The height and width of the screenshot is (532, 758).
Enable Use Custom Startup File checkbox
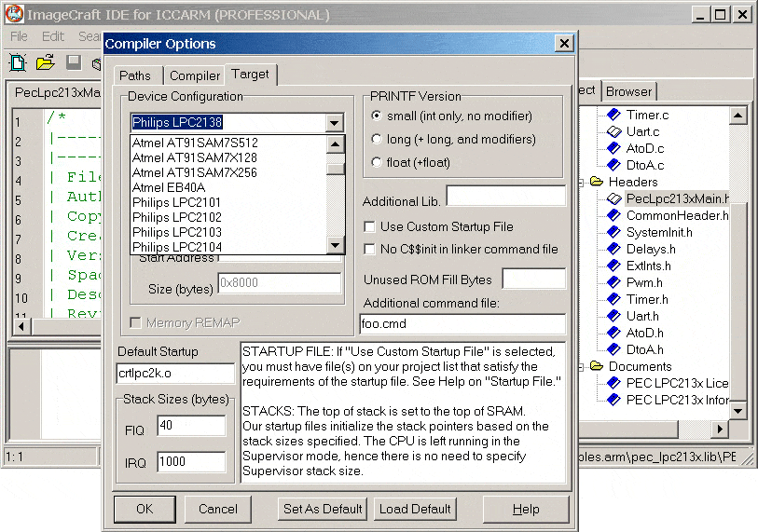click(369, 226)
